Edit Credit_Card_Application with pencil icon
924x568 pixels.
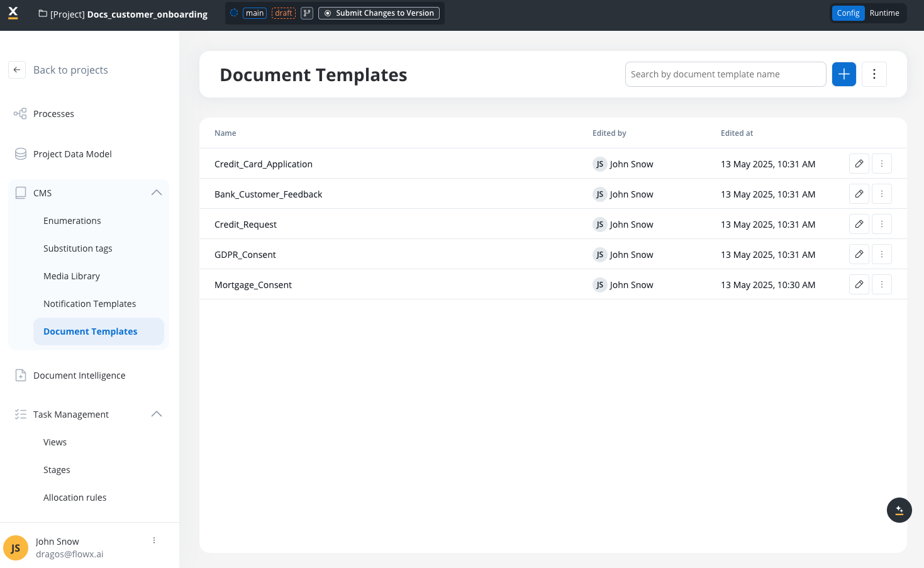859,164
